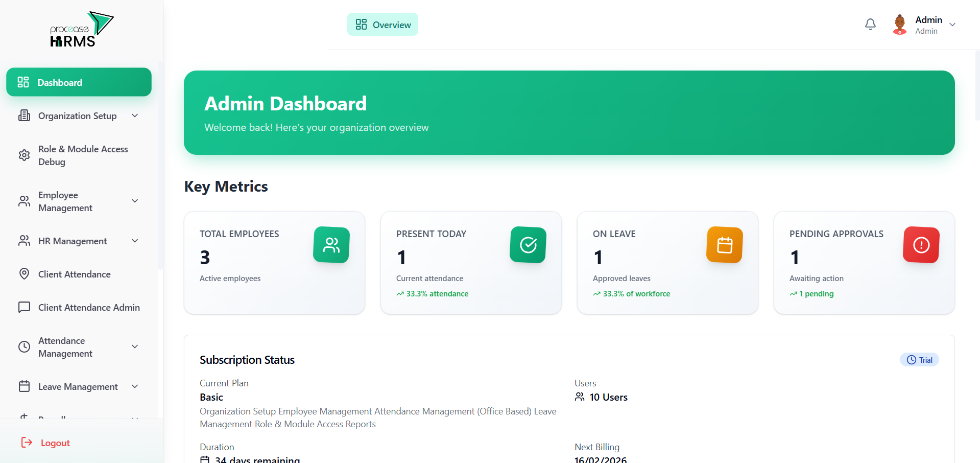Expand the Leave Management chevron
Image resolution: width=980 pixels, height=463 pixels.
coord(135,386)
